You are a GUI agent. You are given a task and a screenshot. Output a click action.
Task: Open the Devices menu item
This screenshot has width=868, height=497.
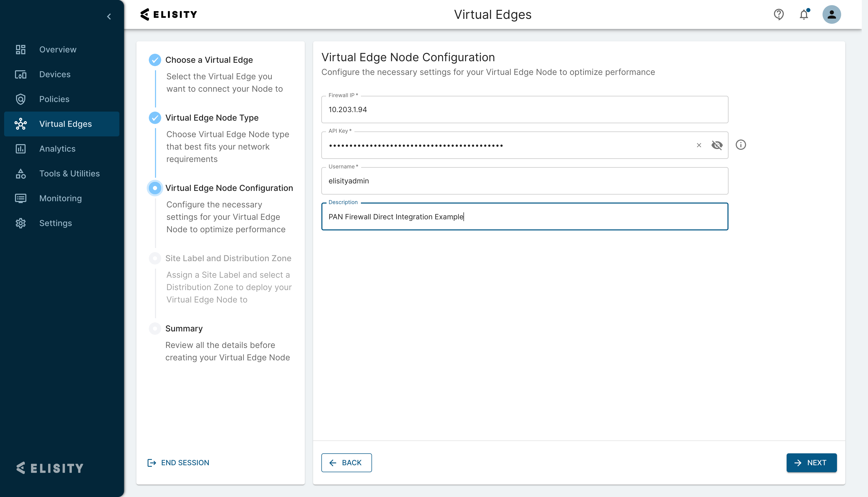(x=61, y=74)
